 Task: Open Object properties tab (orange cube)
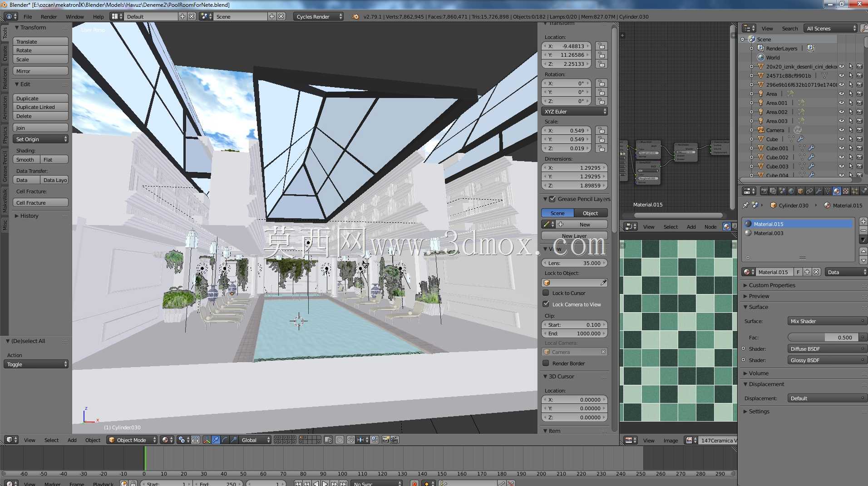[x=800, y=191]
